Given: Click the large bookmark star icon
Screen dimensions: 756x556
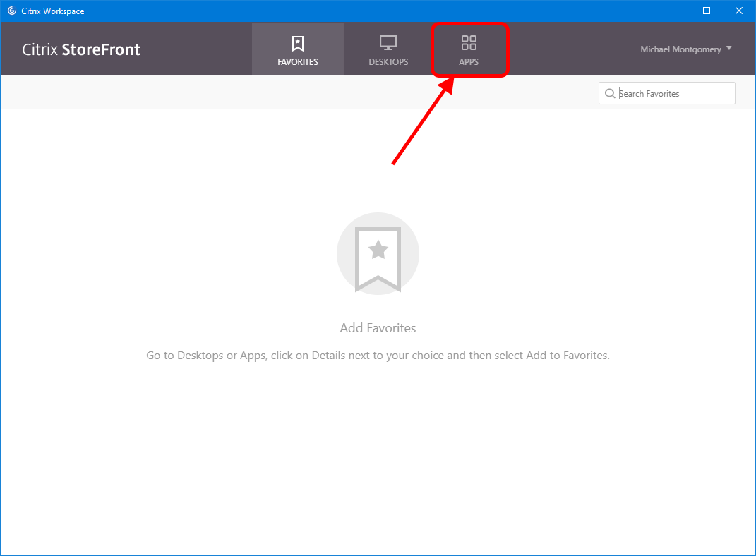Looking at the screenshot, I should coord(378,254).
